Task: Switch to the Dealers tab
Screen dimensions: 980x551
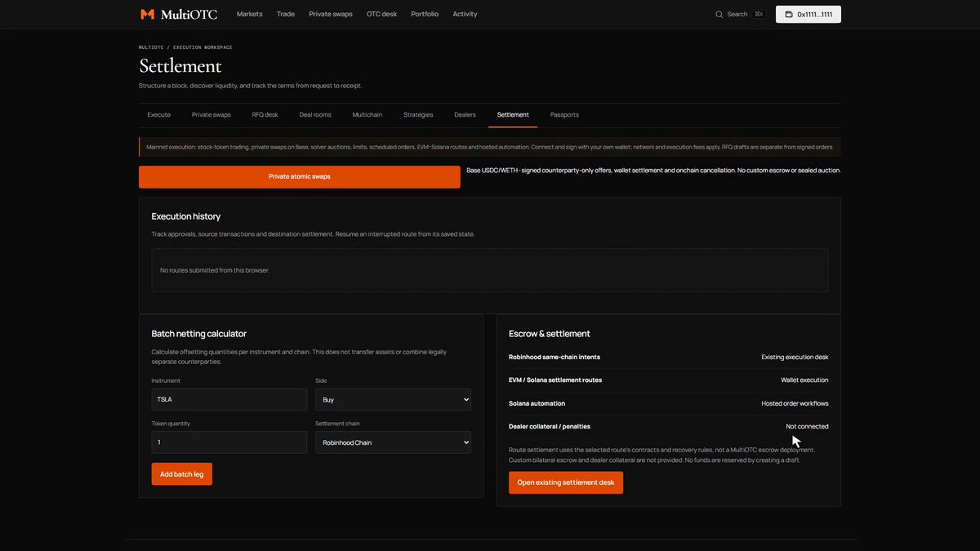Action: tap(465, 115)
